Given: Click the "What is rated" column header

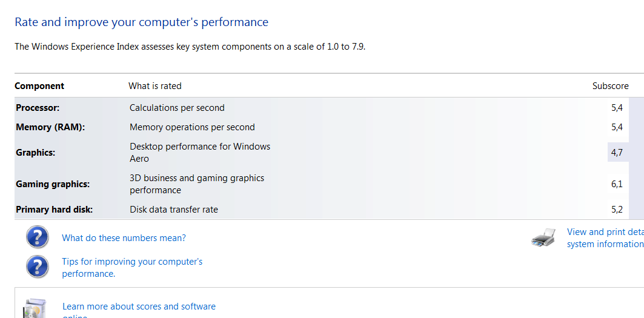Looking at the screenshot, I should tap(155, 86).
